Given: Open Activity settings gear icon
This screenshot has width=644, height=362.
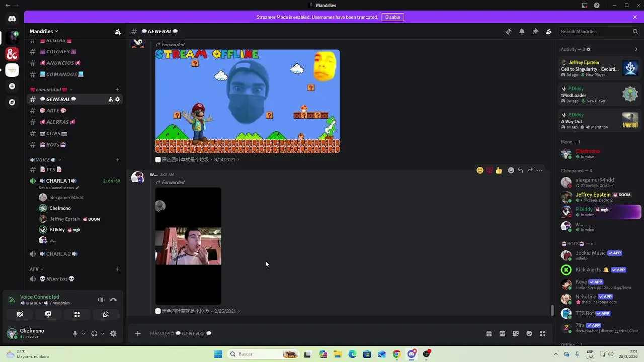Looking at the screenshot, I should click(x=588, y=49).
